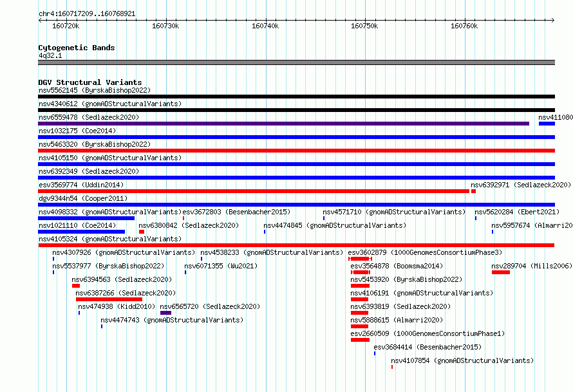Click the gray 4q32.1 cytogenetic band
The image size is (573, 392).
point(296,62)
